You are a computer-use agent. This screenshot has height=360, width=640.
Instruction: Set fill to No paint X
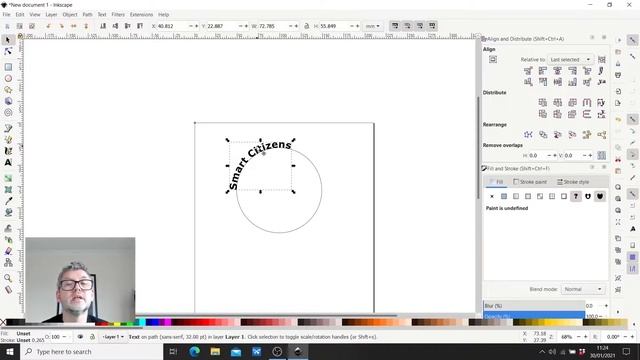click(x=492, y=196)
